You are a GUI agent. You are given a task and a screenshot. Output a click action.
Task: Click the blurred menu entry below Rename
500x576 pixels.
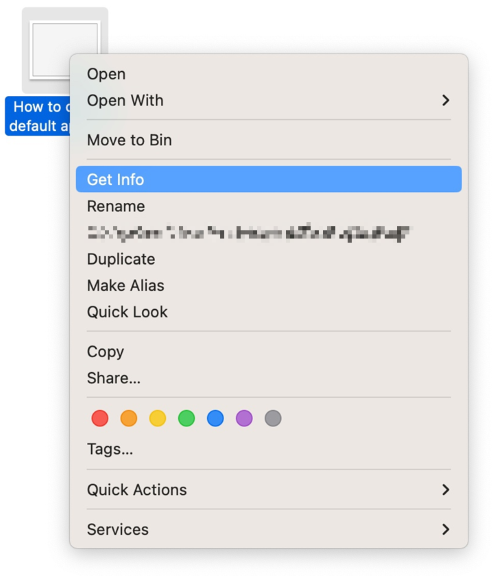point(269,233)
